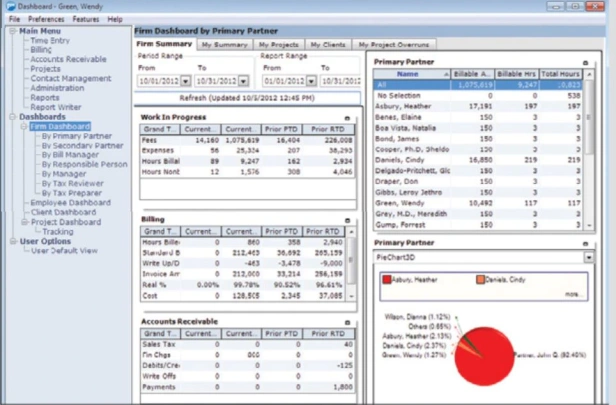
Task: Open the Period Range From date dropdown
Action: [x=185, y=81]
